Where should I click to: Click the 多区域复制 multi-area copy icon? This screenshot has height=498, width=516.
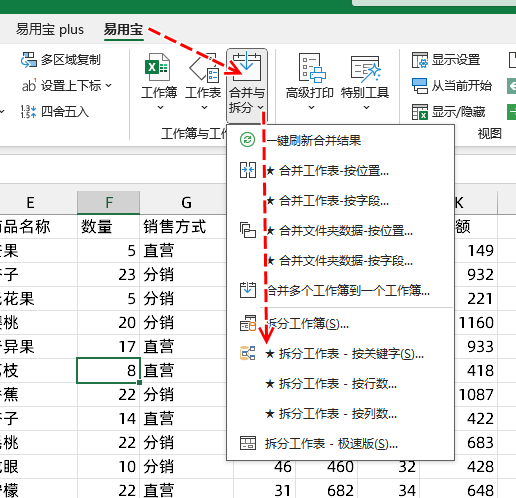click(29, 60)
